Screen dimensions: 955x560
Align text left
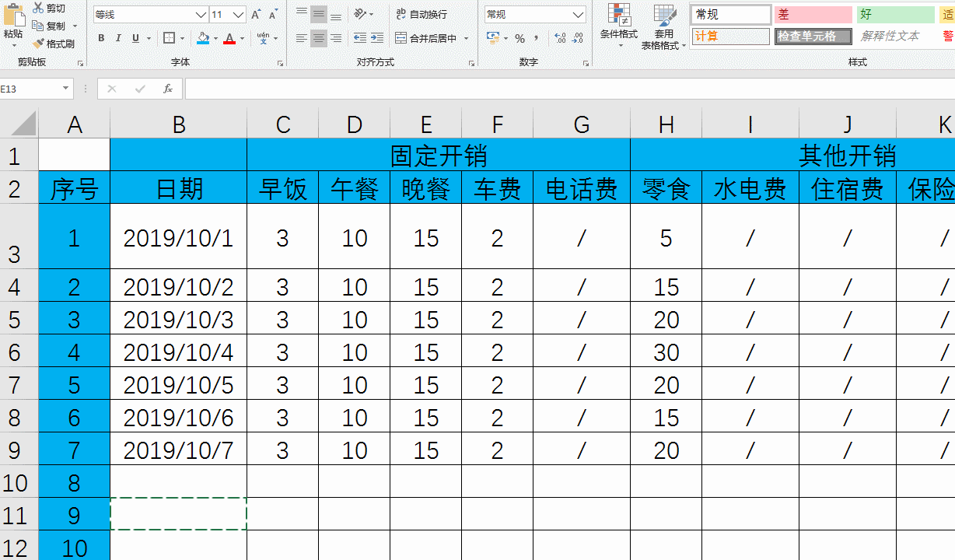pyautogui.click(x=302, y=38)
